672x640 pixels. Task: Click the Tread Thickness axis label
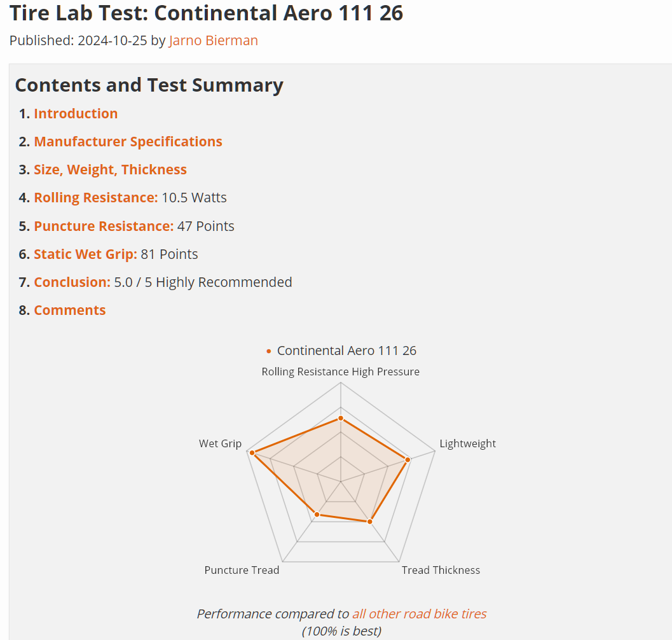[441, 570]
